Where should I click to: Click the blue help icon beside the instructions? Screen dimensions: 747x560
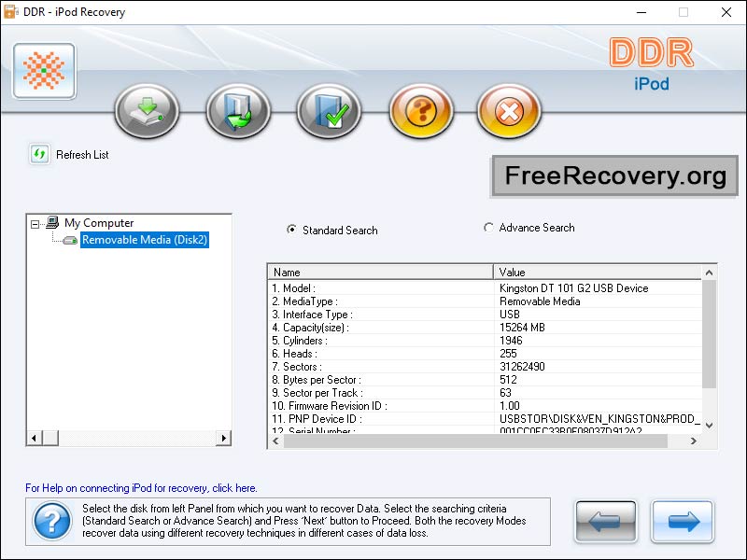[51, 522]
